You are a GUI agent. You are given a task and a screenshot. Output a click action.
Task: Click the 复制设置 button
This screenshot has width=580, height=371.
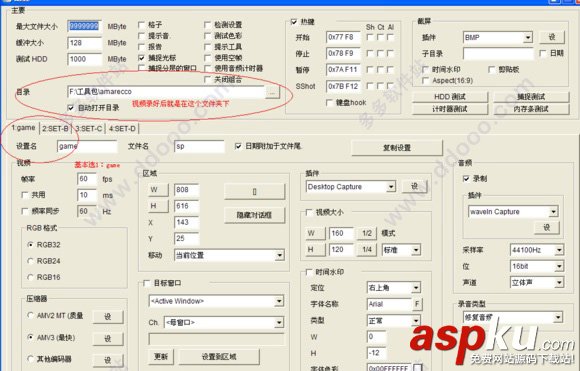click(397, 148)
